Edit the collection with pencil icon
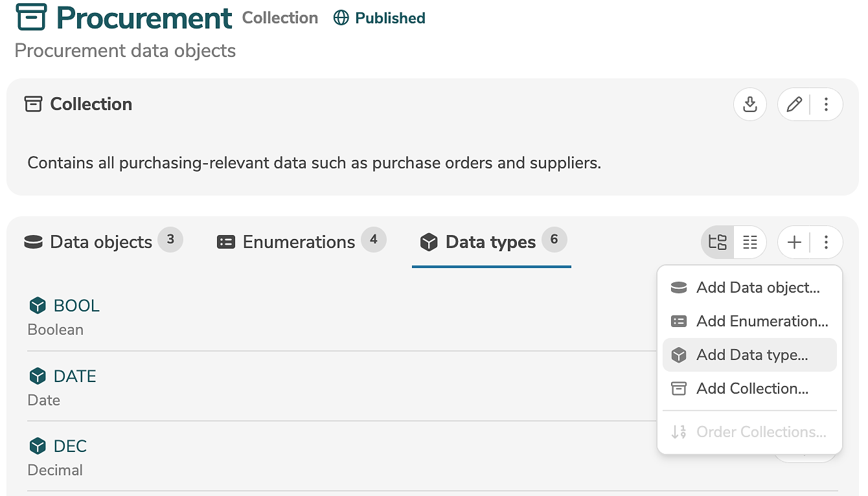The width and height of the screenshot is (868, 496). tap(794, 104)
